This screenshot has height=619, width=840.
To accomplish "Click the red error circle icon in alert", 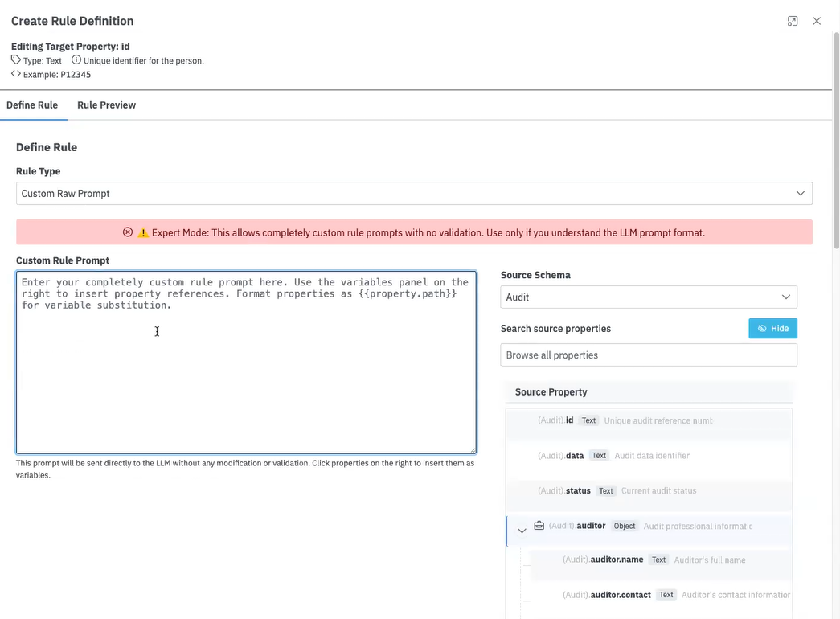I will [x=128, y=232].
